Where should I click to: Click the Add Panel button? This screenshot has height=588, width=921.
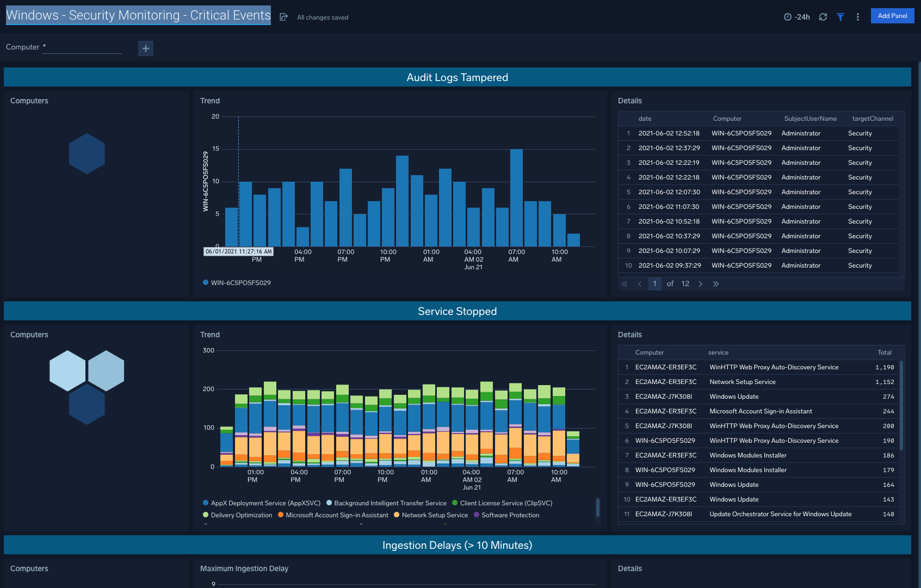pyautogui.click(x=892, y=16)
